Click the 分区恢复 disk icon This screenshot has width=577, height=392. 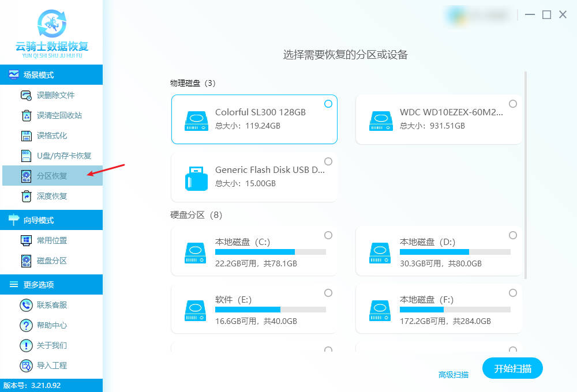26,176
